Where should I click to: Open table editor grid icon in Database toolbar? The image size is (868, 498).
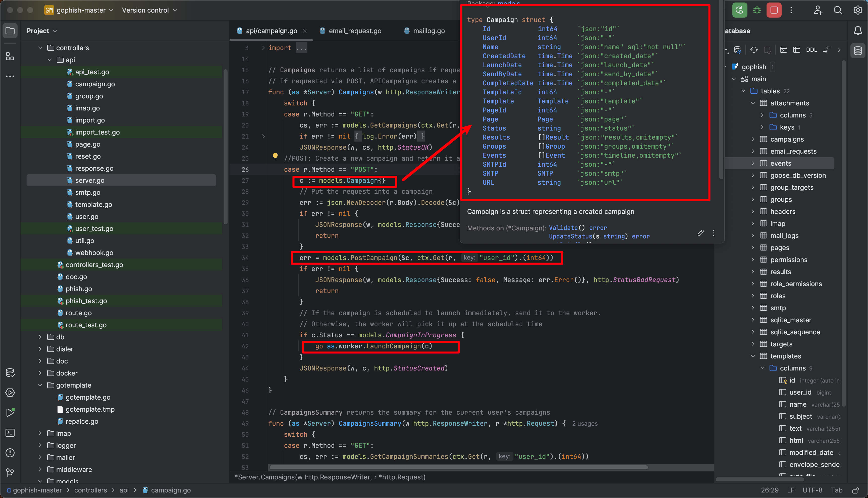click(x=796, y=50)
